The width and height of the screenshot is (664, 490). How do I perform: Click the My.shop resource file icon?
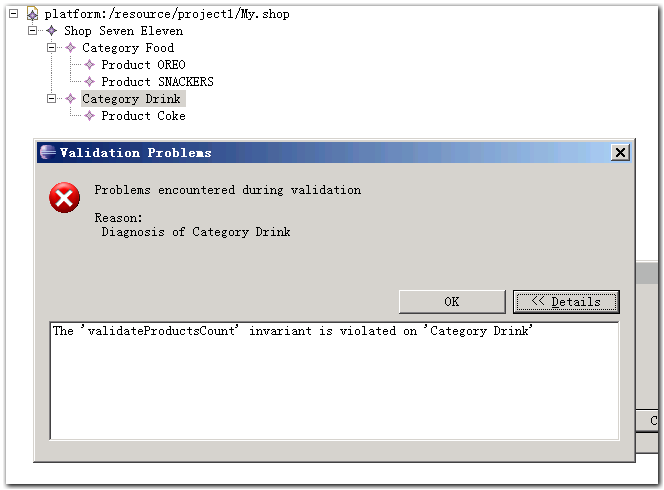pyautogui.click(x=32, y=15)
